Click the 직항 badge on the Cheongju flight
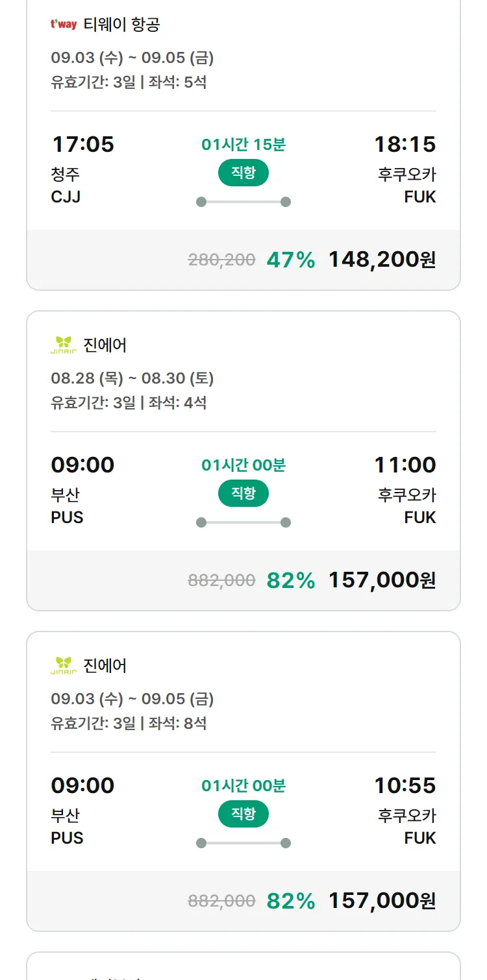The image size is (487, 980). [243, 173]
